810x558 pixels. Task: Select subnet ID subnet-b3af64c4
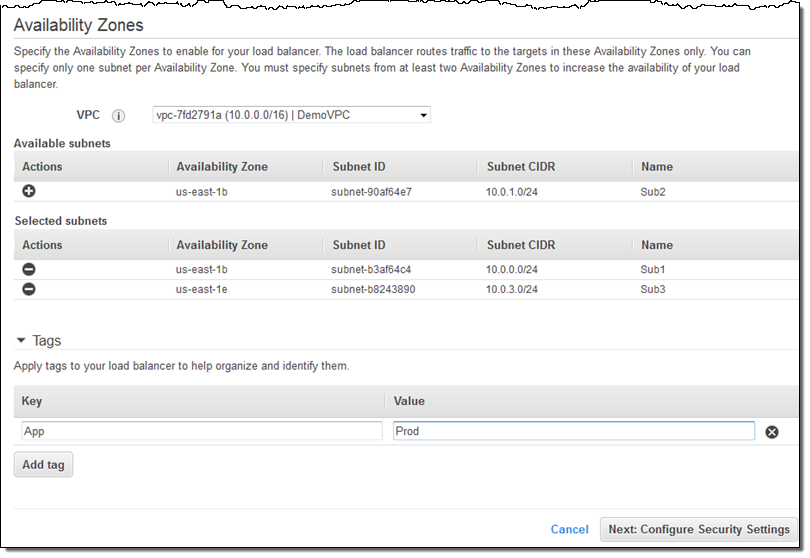point(371,269)
